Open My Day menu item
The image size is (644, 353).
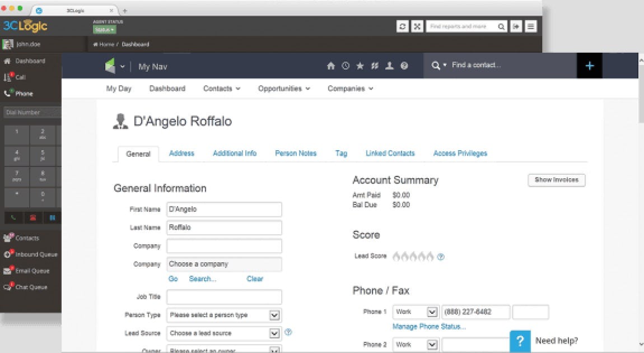pos(119,89)
